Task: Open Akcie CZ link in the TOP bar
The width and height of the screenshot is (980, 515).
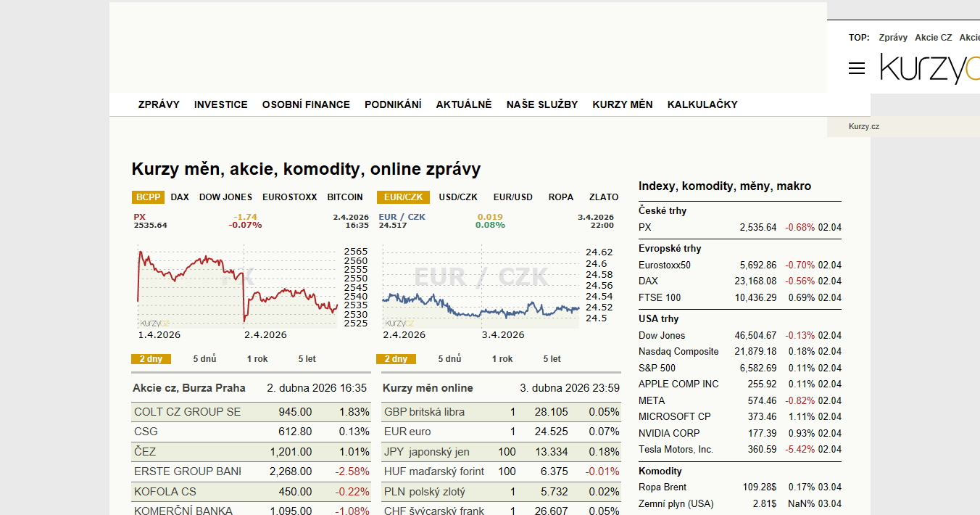Action: point(934,38)
